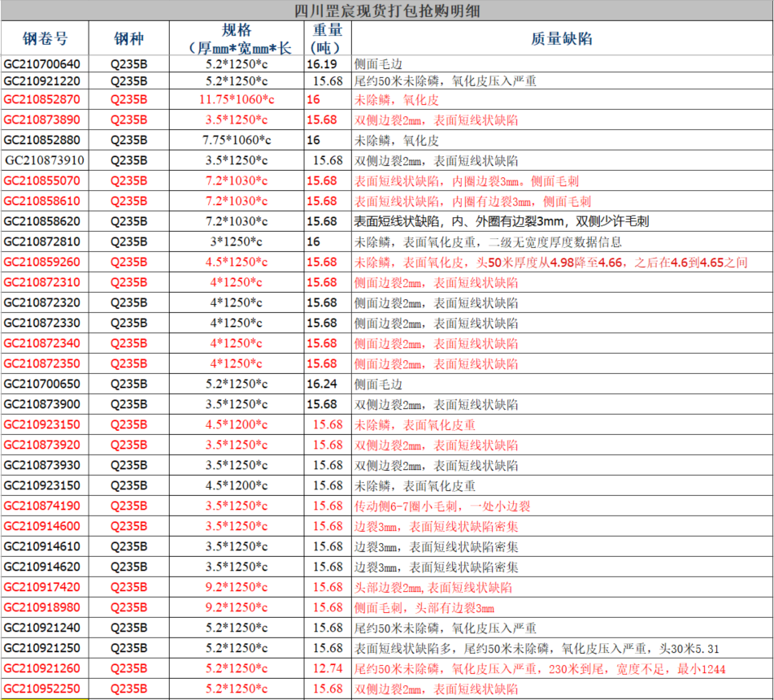Click coil number GC210872330
This screenshot has width=774, height=700.
pyautogui.click(x=42, y=323)
